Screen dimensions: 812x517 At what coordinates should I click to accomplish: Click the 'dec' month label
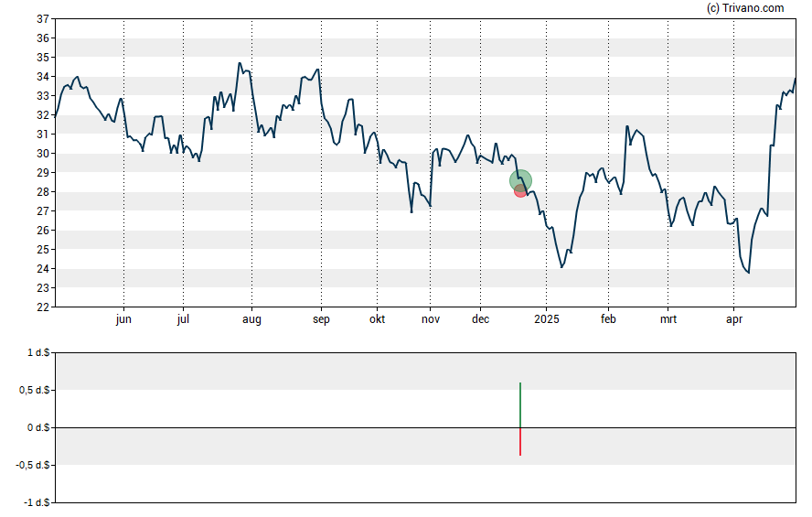pos(481,319)
